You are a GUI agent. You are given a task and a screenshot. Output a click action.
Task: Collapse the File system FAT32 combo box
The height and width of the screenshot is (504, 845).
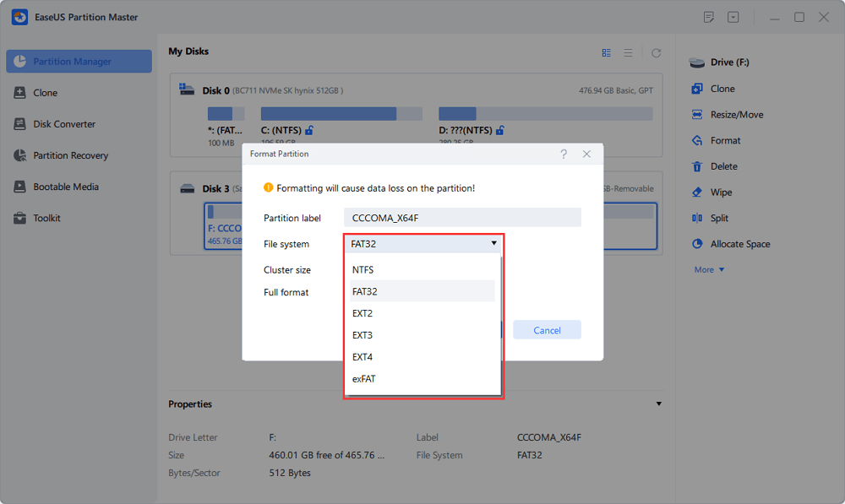click(422, 243)
